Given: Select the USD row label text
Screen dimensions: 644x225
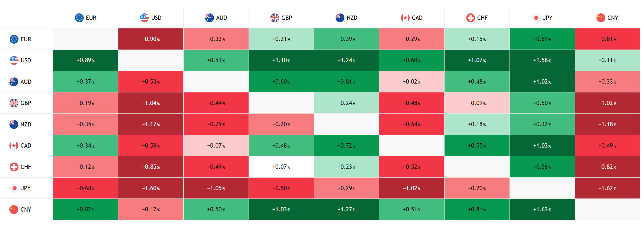Looking at the screenshot, I should point(26,61).
